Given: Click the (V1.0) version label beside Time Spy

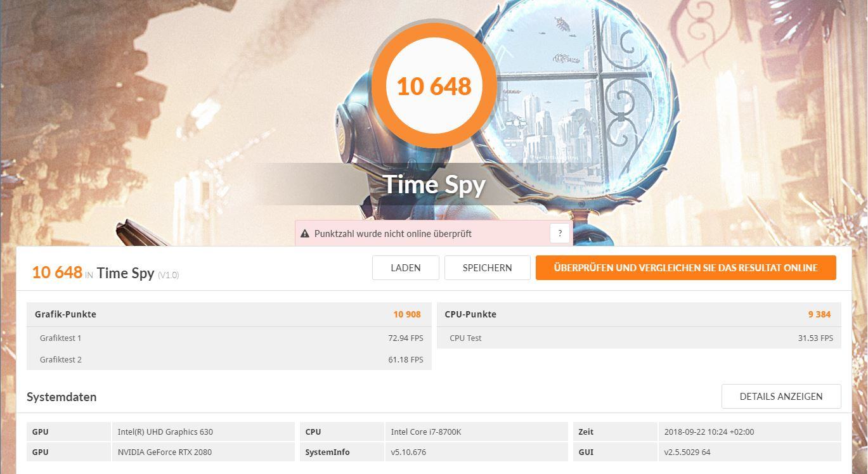Looking at the screenshot, I should (168, 275).
